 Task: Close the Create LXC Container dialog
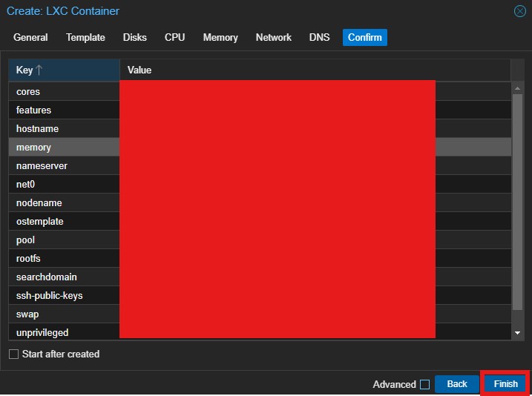[x=519, y=11]
